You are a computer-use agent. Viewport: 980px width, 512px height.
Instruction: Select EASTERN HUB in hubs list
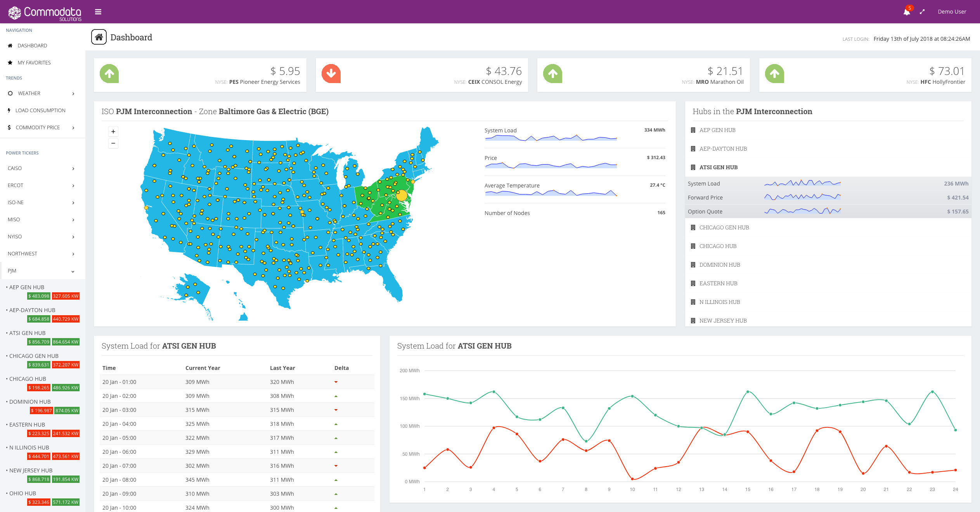click(x=718, y=283)
